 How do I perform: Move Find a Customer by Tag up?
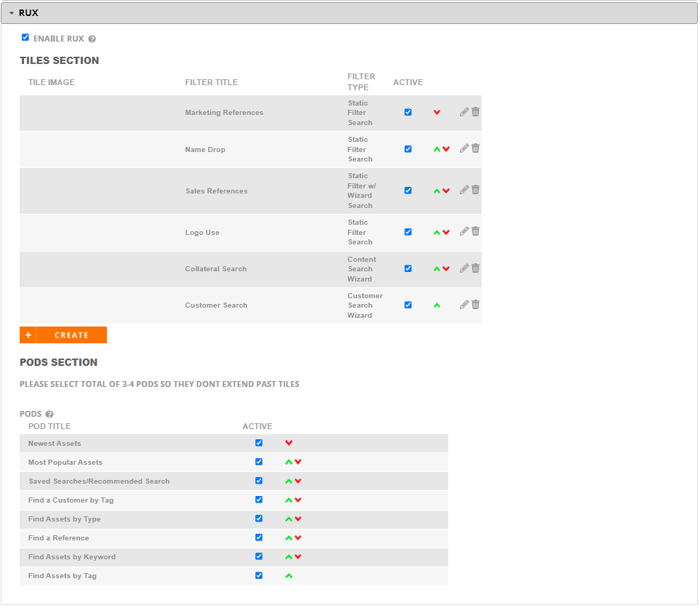pos(289,500)
